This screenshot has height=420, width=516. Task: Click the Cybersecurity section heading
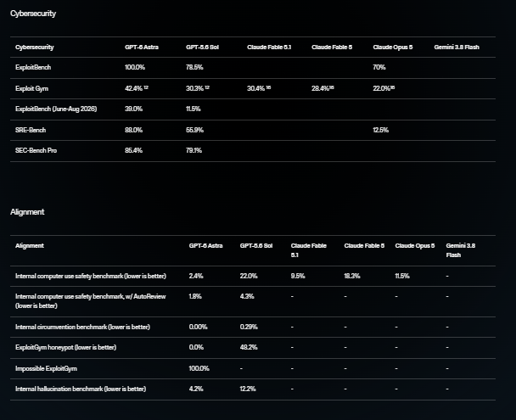point(33,14)
